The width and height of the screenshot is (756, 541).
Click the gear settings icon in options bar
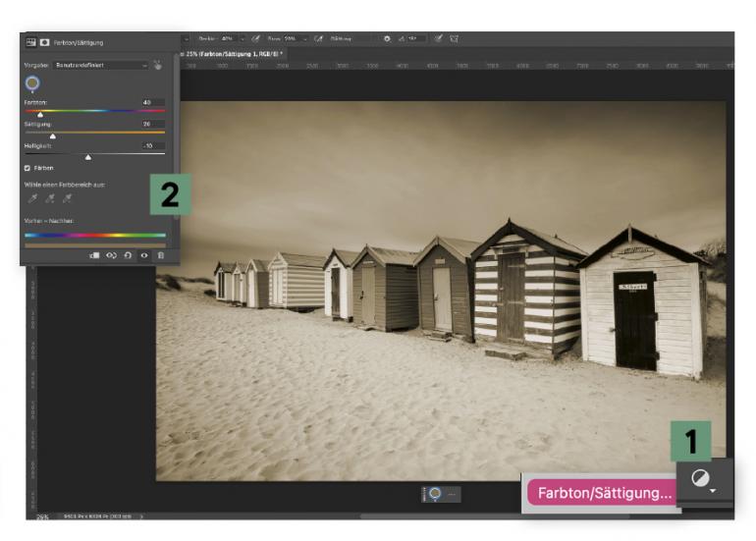[x=387, y=38]
